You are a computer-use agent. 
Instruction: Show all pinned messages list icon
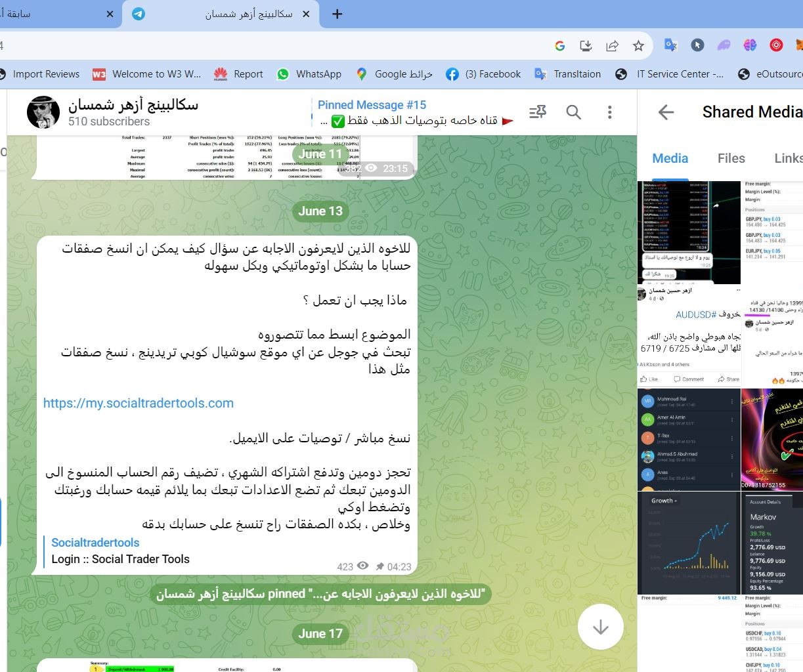(538, 112)
